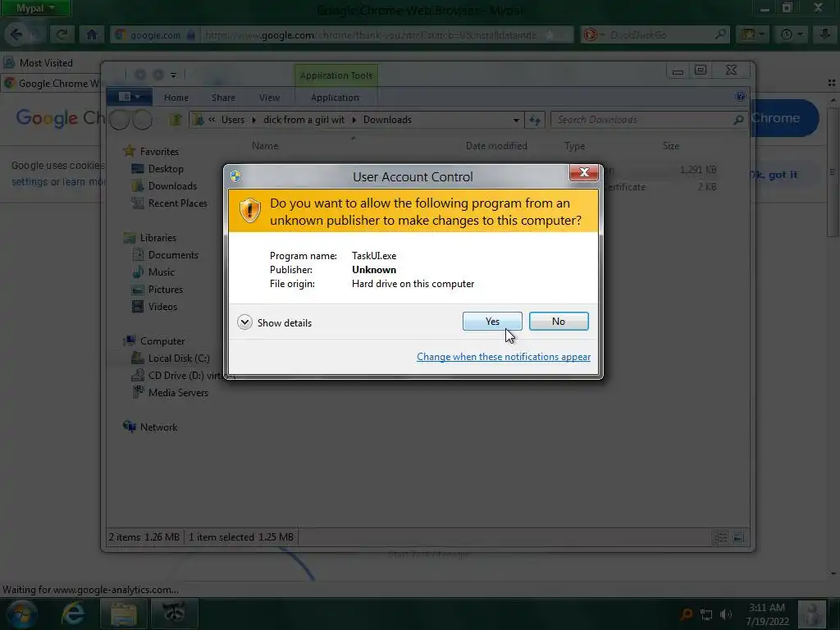
Task: Click the UAC warning shield icon
Action: click(x=249, y=211)
